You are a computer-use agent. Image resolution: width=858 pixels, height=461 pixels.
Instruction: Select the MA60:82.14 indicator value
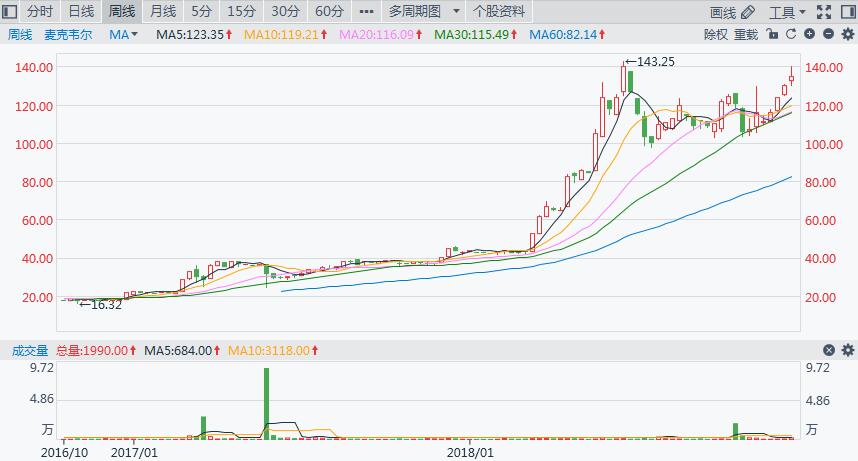(567, 34)
